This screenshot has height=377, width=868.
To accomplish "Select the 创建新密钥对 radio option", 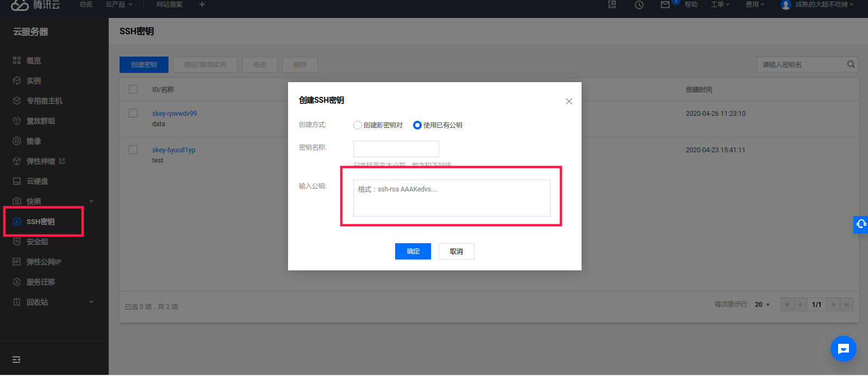I will coord(358,125).
